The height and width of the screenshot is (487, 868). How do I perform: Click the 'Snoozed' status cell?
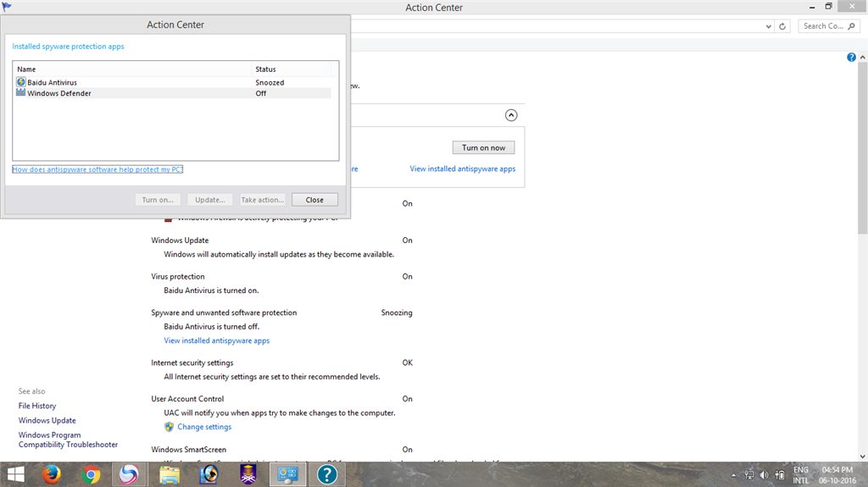[x=270, y=82]
